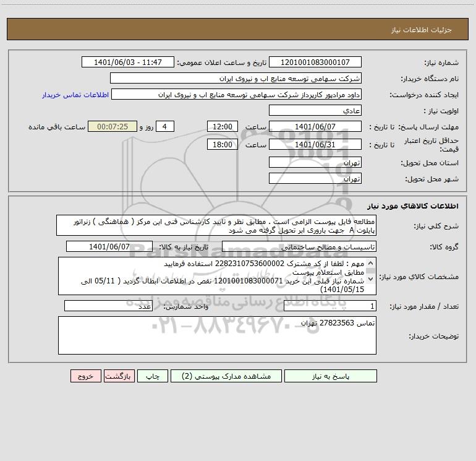476x461 pixels.
Task: Click the priority field عادي
Action: tap(315, 110)
